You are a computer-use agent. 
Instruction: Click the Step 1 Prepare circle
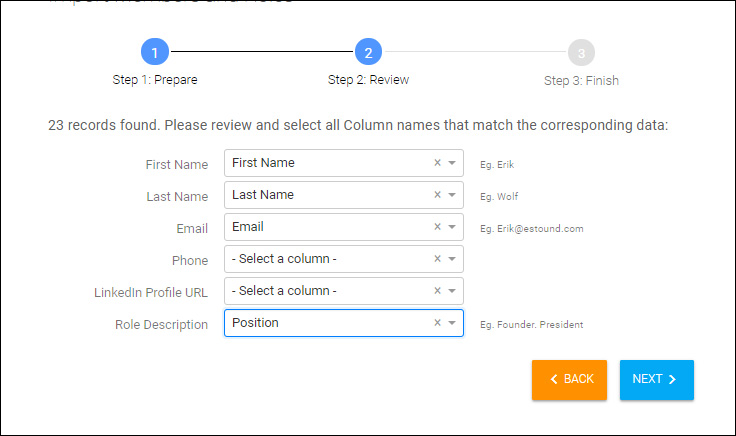155,52
